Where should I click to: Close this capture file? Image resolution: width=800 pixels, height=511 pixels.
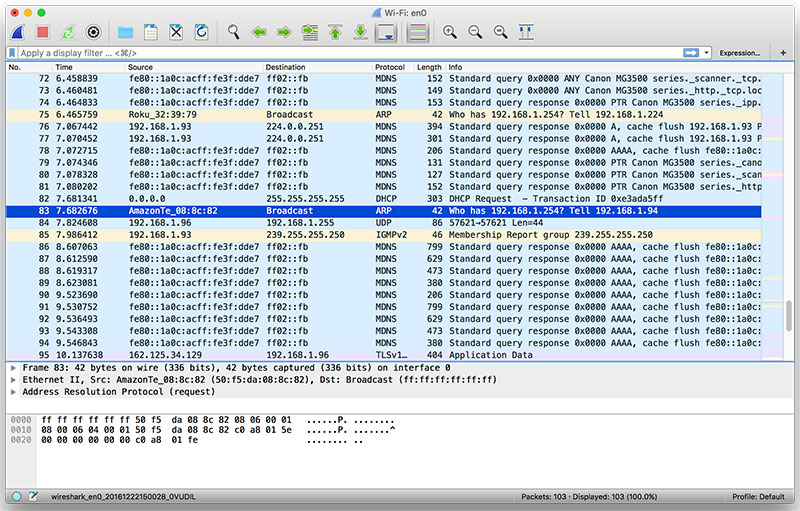pos(176,33)
